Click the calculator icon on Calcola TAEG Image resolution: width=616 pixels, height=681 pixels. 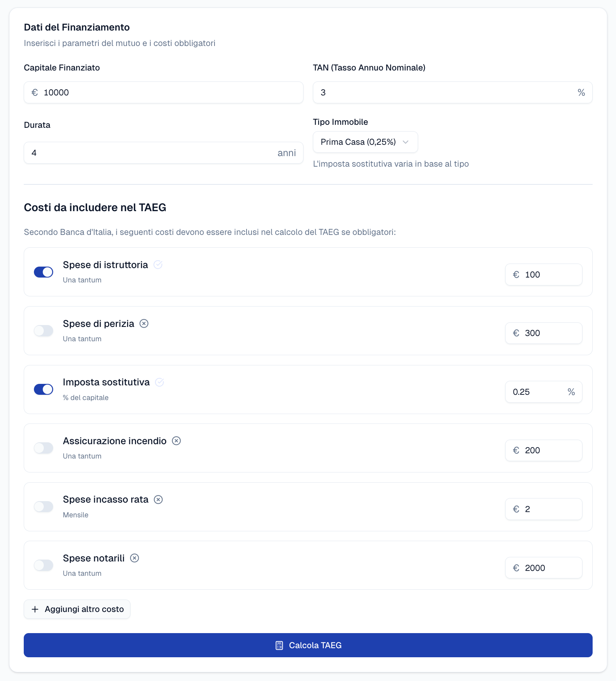(x=279, y=645)
